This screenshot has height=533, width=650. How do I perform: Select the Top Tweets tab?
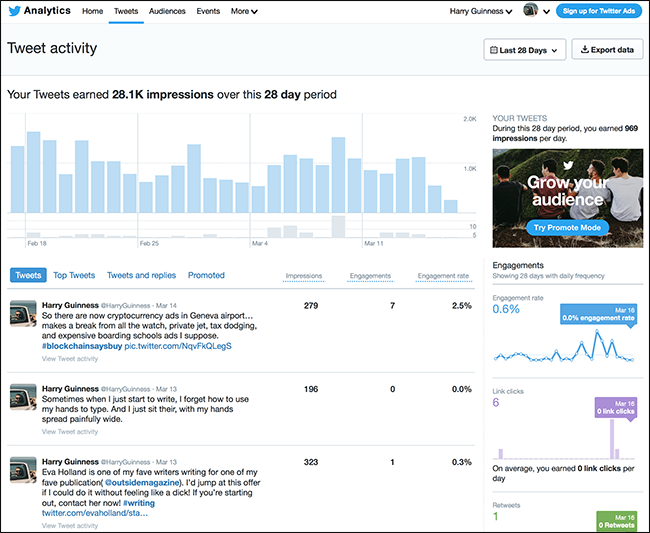tap(74, 275)
